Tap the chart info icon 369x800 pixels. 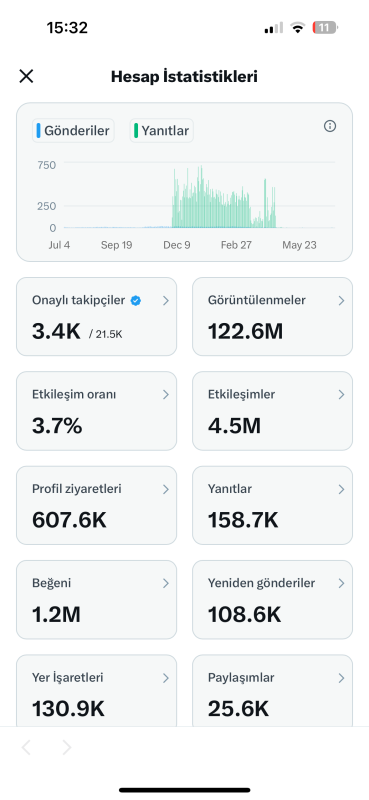(x=330, y=126)
